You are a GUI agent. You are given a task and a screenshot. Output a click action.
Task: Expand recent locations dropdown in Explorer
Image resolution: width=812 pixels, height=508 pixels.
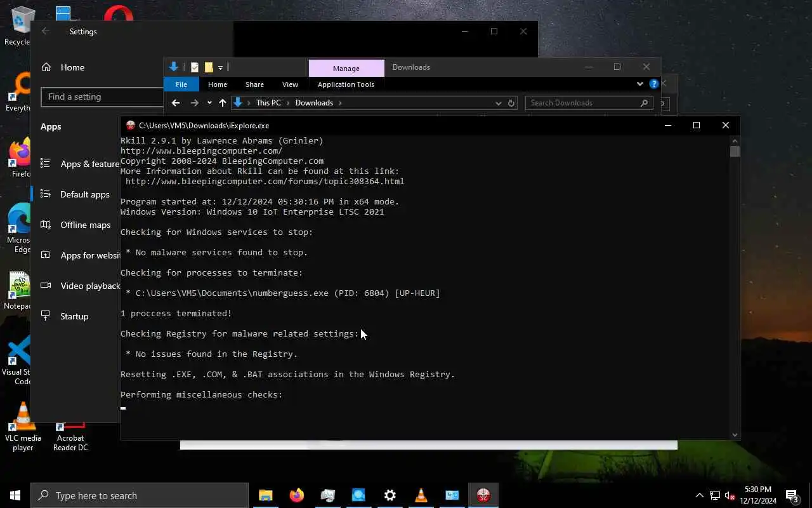(x=209, y=103)
